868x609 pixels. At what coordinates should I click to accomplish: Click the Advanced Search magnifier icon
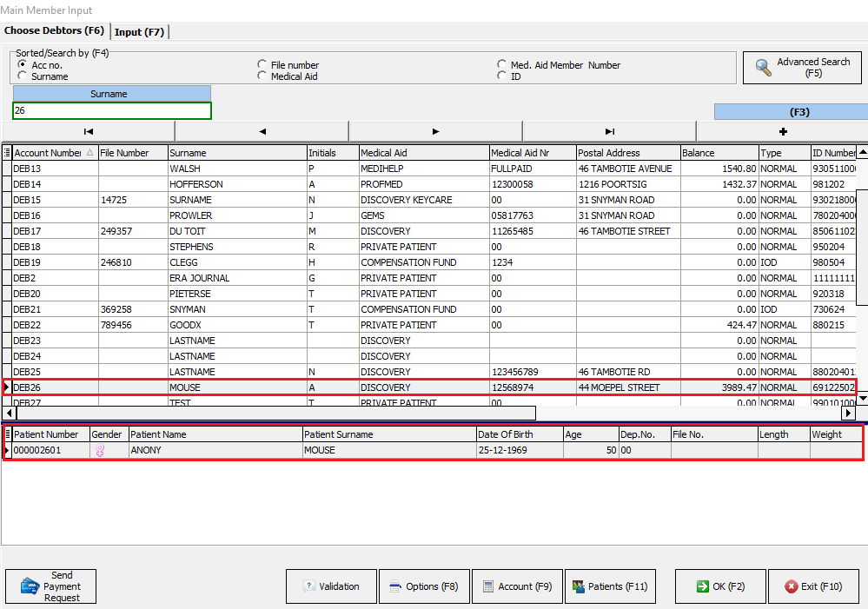(764, 68)
